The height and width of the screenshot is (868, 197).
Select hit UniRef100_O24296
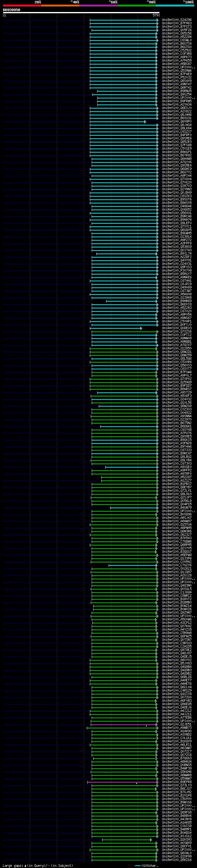176,20
